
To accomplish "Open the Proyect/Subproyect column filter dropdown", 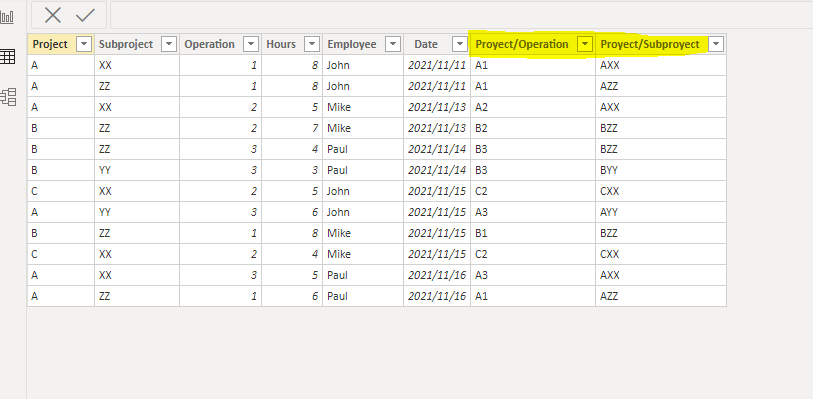I will (716, 44).
